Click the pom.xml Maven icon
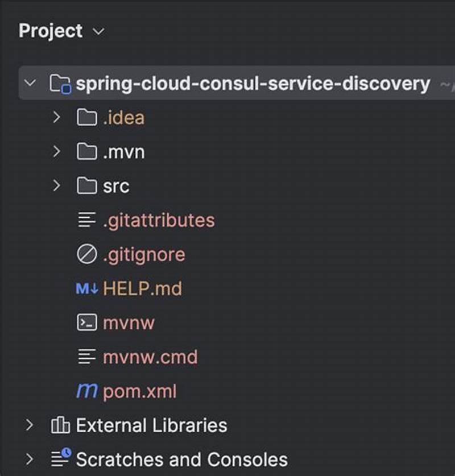This screenshot has height=476, width=455. (86, 391)
